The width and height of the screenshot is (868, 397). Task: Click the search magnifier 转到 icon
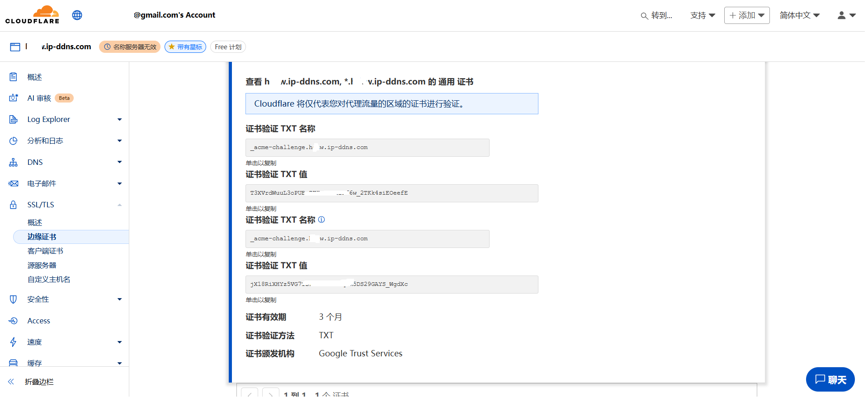point(644,16)
